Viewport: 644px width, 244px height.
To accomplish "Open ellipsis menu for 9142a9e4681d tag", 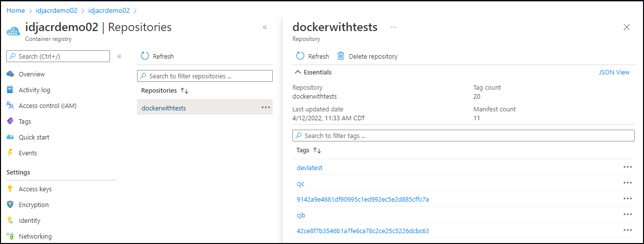I will [627, 199].
